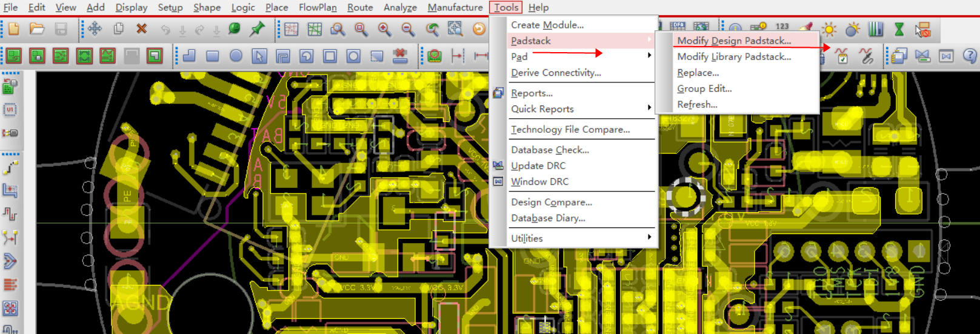Open the Display menu

pyautogui.click(x=132, y=7)
